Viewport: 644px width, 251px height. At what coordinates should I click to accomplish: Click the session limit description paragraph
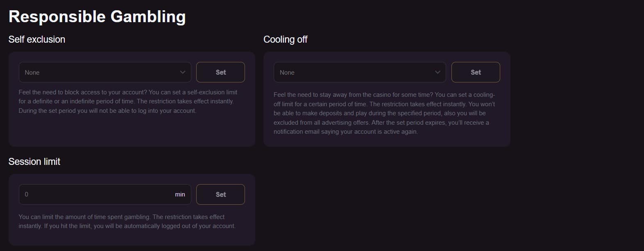tap(127, 221)
